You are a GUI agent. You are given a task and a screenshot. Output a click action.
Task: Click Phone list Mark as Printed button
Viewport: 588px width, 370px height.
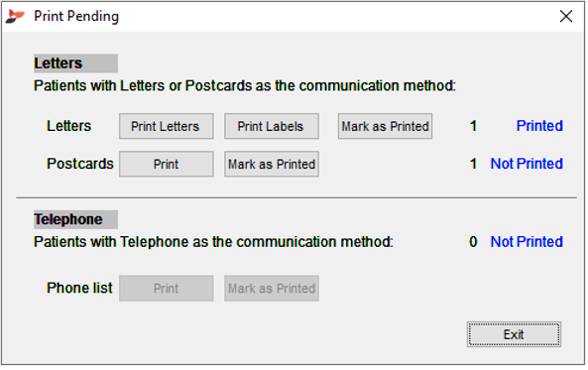click(272, 289)
